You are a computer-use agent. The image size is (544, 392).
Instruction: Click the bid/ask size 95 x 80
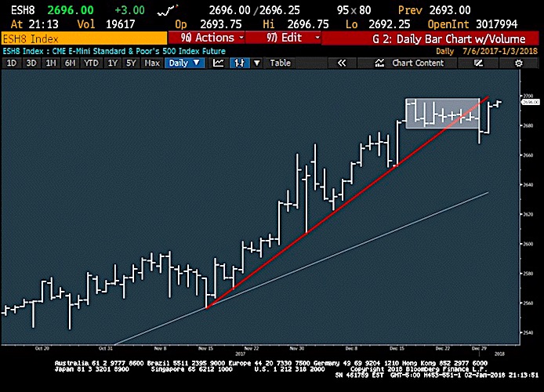pos(354,10)
